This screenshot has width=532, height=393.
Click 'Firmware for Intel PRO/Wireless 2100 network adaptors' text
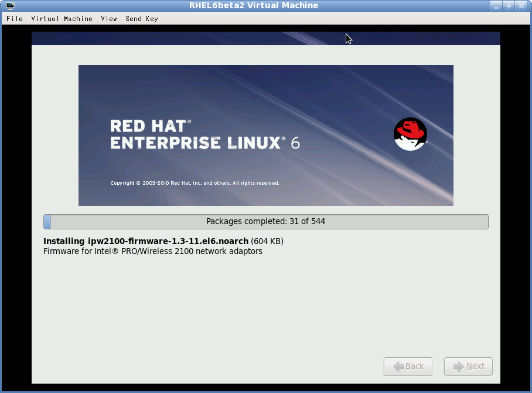153,252
